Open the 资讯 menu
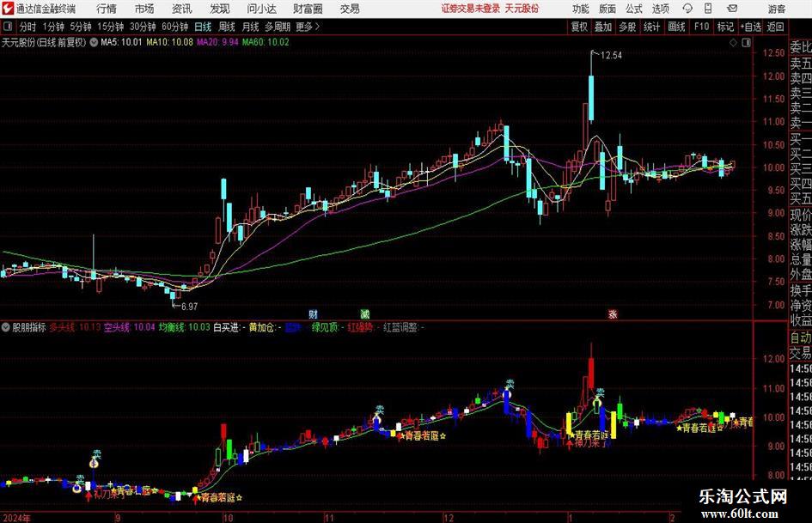This screenshot has height=523, width=812. 182,9
